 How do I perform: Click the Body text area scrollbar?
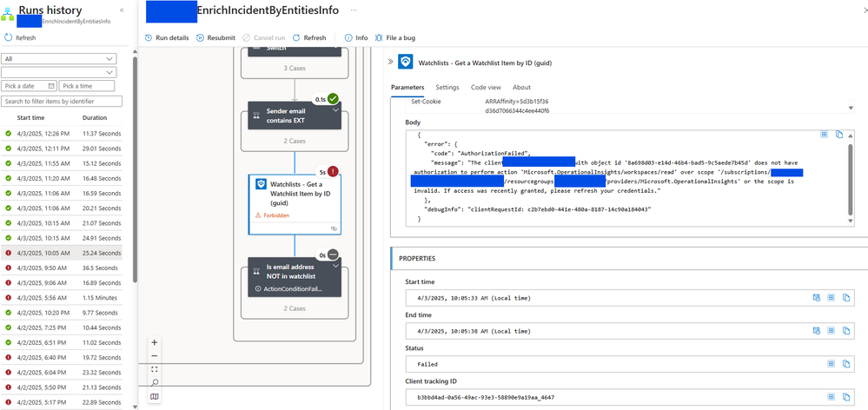tap(851, 179)
